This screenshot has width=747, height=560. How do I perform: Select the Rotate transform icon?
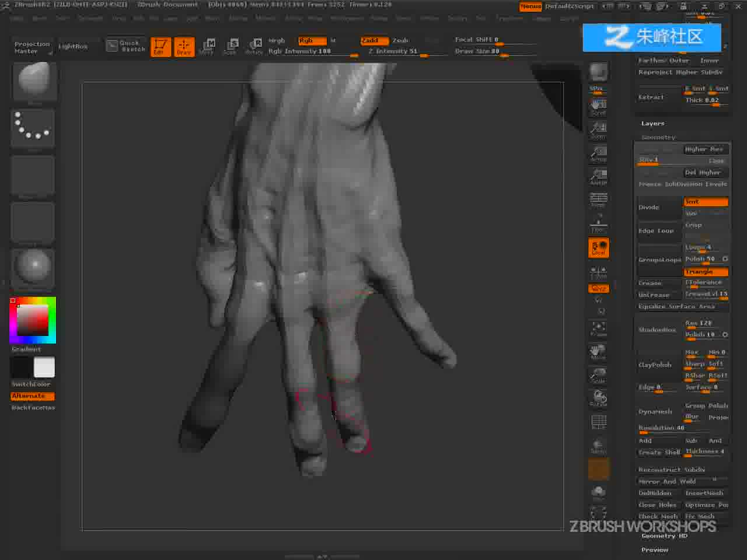coord(254,47)
